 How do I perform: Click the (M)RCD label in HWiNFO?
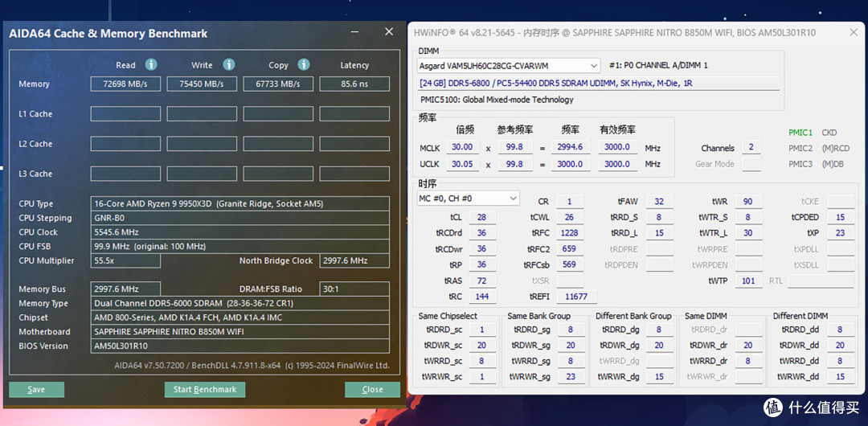pyautogui.click(x=835, y=149)
